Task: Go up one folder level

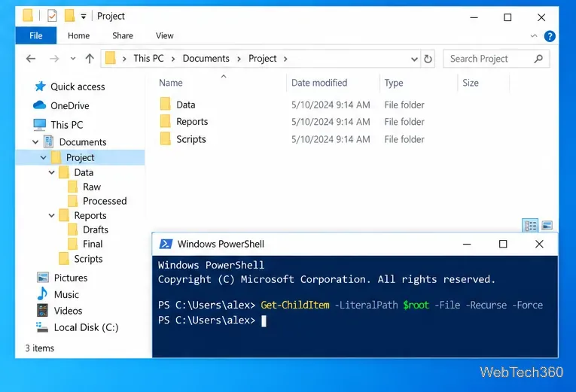Action: pyautogui.click(x=90, y=59)
